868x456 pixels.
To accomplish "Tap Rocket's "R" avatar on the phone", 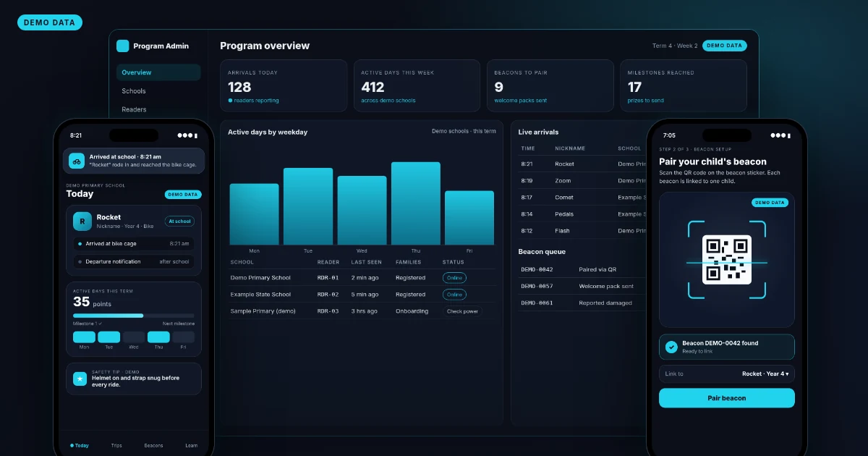I will [82, 221].
